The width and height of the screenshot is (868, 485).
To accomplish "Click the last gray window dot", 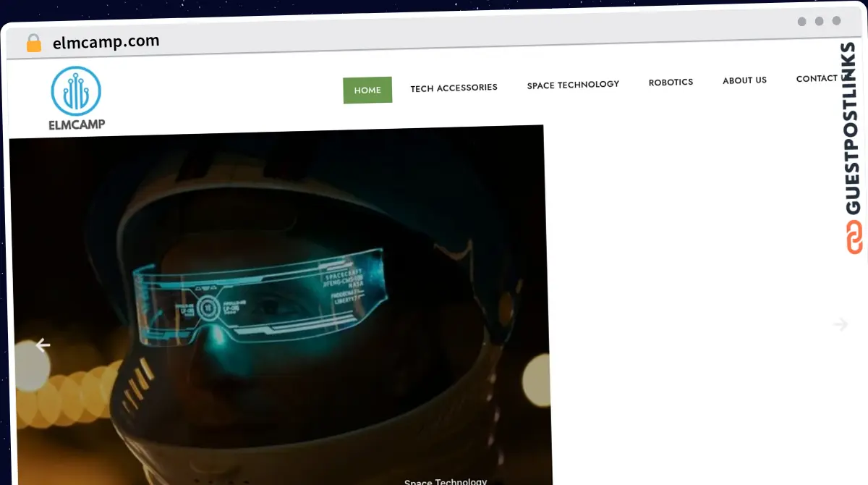I will tap(836, 21).
